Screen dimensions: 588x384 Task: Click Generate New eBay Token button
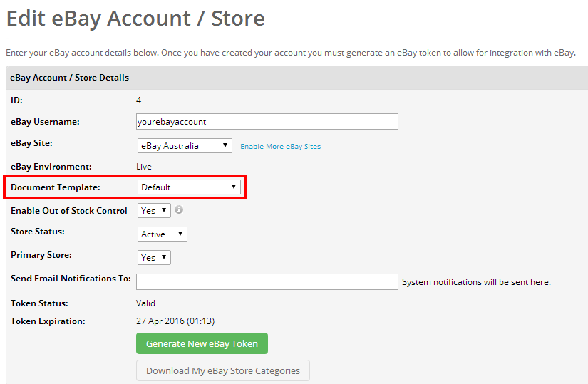(x=202, y=343)
